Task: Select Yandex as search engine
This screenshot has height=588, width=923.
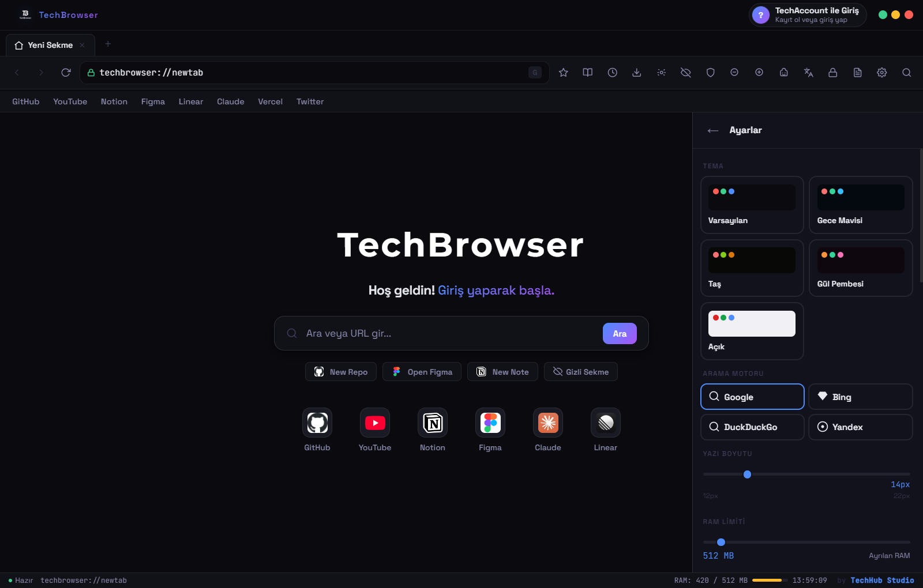Action: pyautogui.click(x=861, y=427)
